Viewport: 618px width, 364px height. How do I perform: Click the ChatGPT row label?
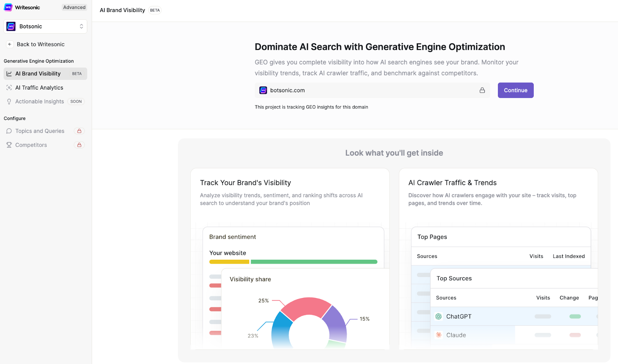tap(459, 317)
